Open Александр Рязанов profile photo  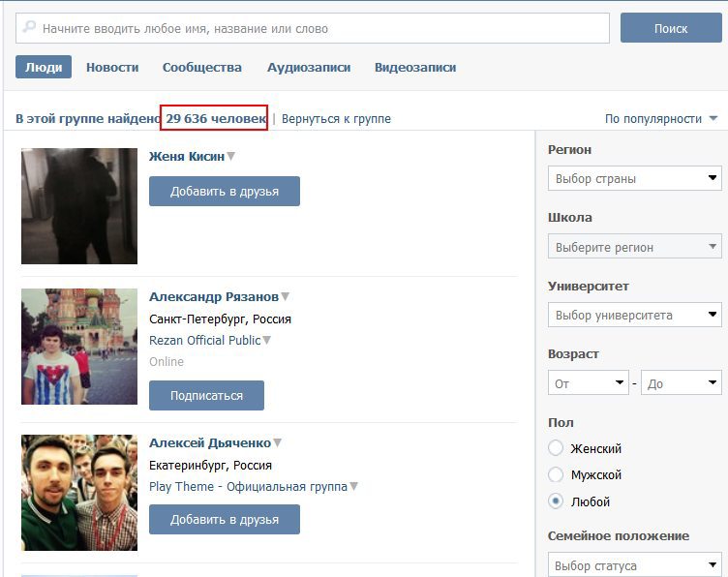coord(79,347)
